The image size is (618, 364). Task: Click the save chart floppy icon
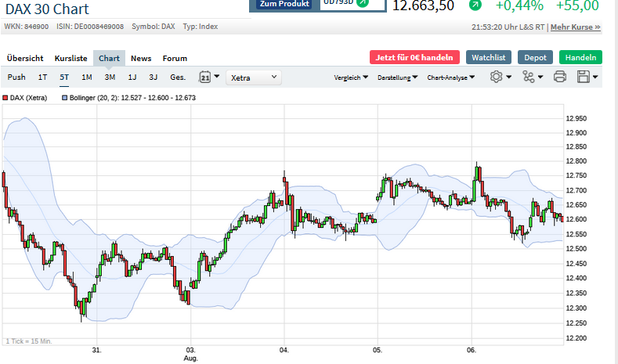583,77
